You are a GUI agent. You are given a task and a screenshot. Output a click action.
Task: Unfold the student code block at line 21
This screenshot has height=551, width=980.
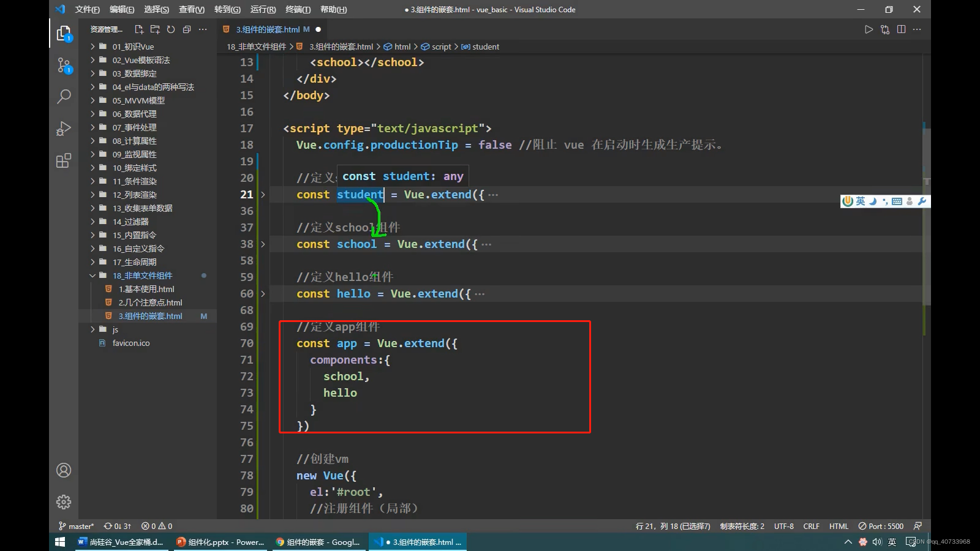pos(263,195)
